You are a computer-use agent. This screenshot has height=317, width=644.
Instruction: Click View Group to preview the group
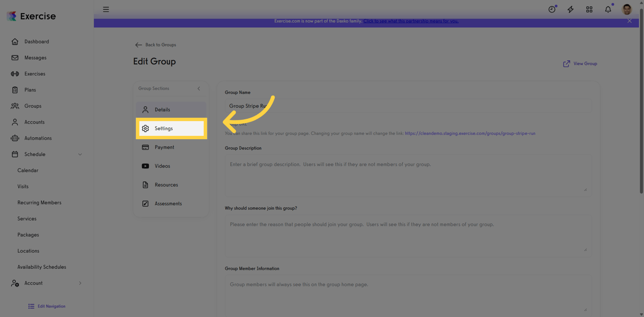coord(580,63)
